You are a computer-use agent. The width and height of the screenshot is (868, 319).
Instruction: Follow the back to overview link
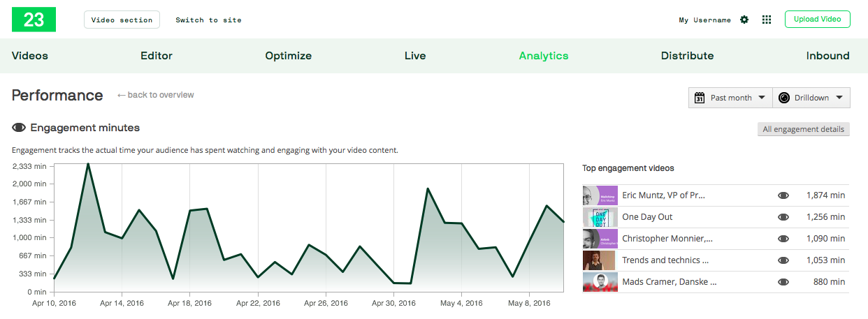coord(156,95)
